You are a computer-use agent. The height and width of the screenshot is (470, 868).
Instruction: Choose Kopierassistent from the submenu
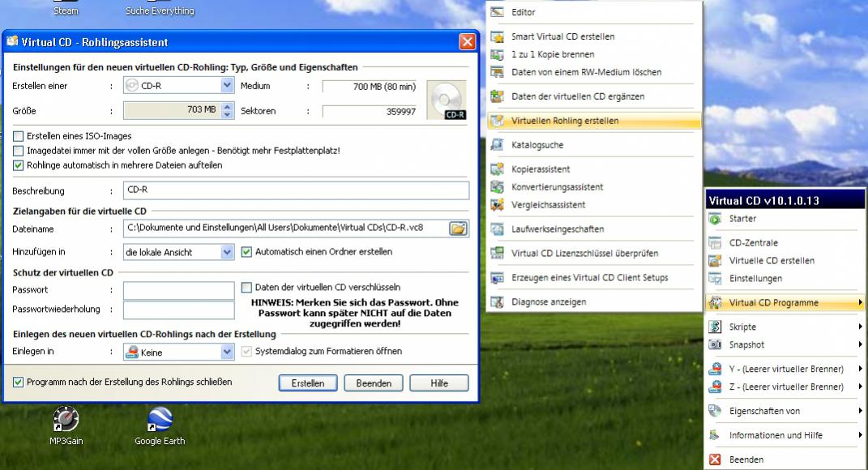(595, 169)
